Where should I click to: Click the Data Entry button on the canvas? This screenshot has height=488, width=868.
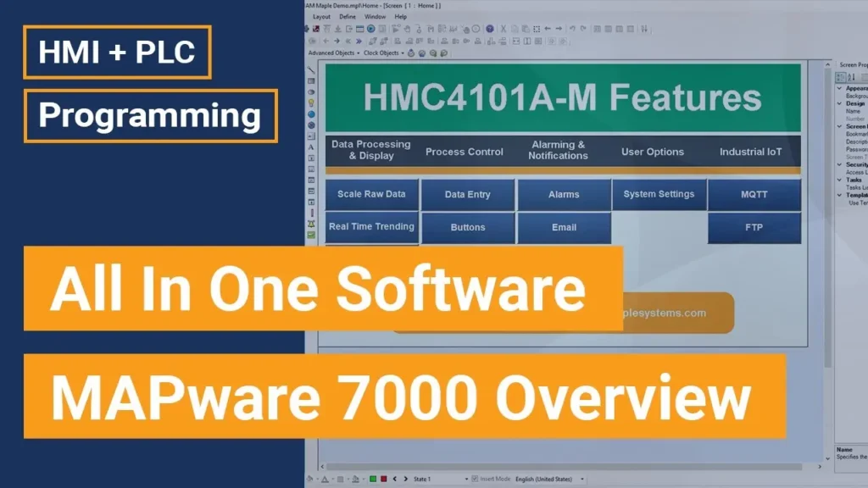(x=467, y=194)
